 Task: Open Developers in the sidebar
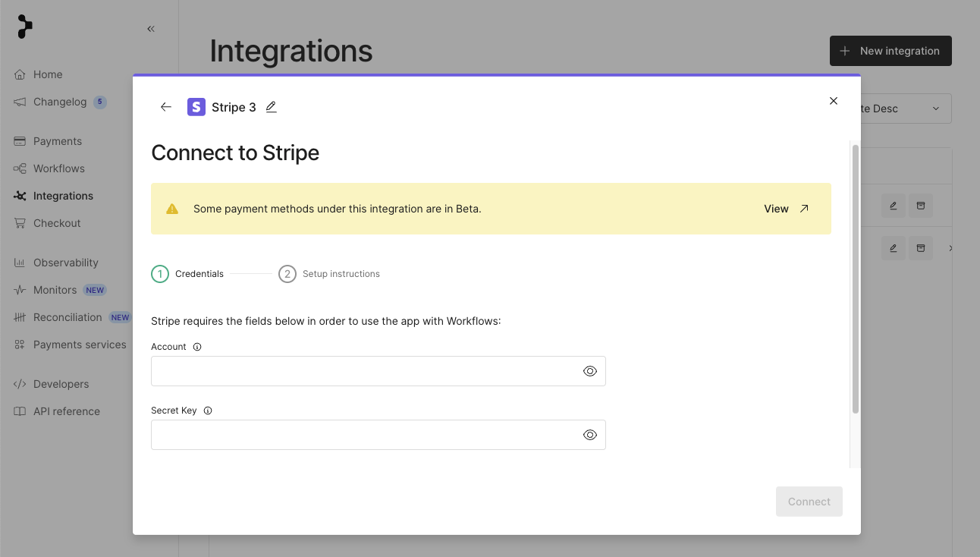coord(61,384)
